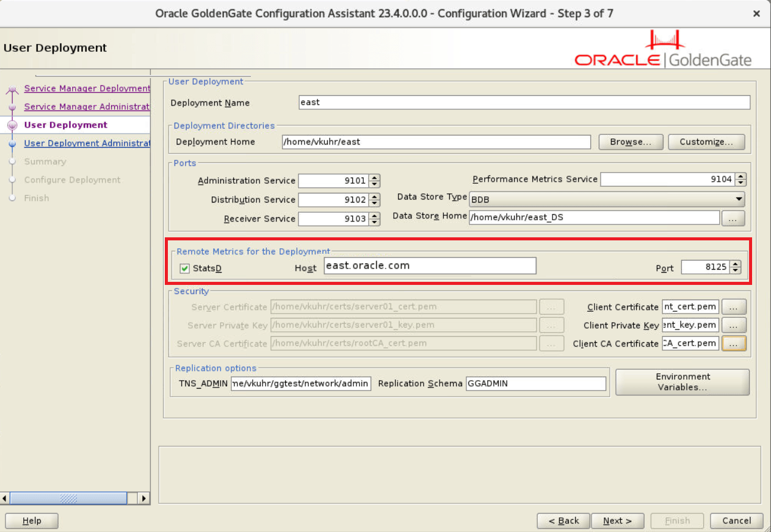
Task: Edit the Host field showing east.oracle.com
Action: pyautogui.click(x=430, y=265)
